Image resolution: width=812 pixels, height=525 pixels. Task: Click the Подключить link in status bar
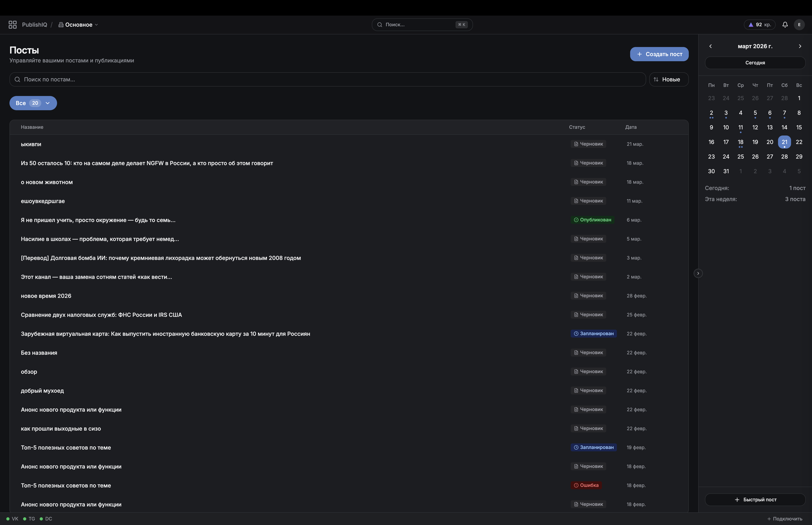coord(784,518)
